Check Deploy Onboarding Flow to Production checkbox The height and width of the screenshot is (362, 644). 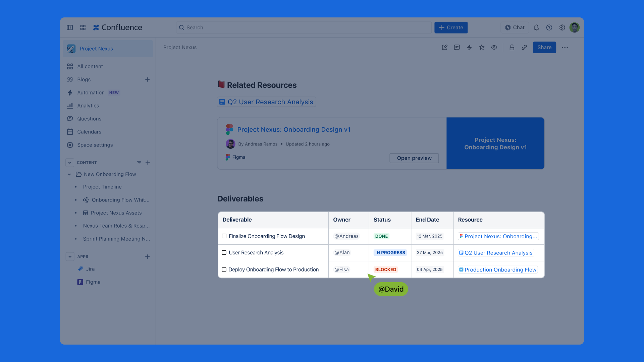click(224, 269)
